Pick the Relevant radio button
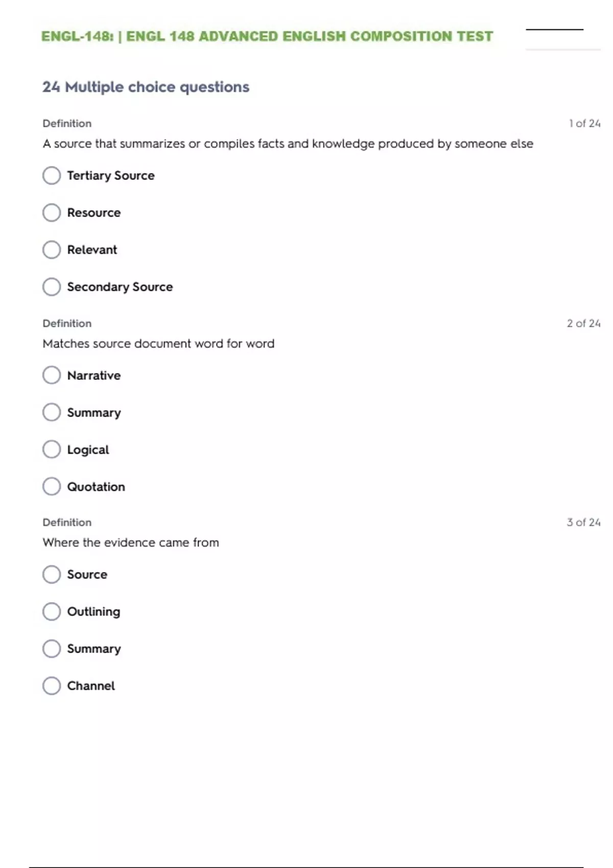Viewport: 613px width, 868px height. click(x=52, y=250)
